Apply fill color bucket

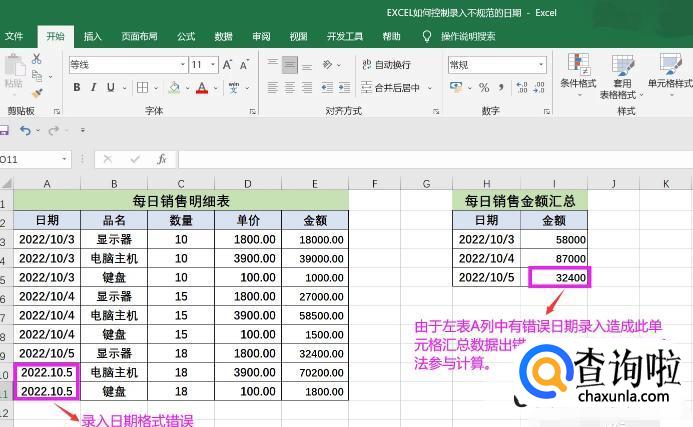[x=174, y=88]
